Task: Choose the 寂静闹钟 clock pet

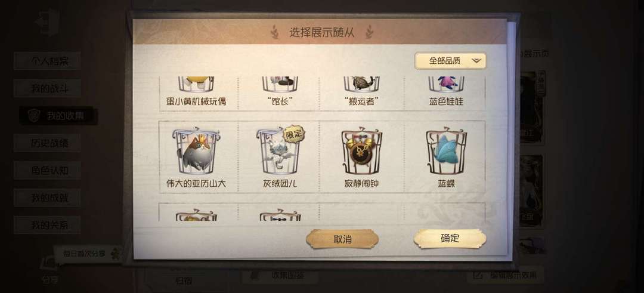Action: point(361,156)
